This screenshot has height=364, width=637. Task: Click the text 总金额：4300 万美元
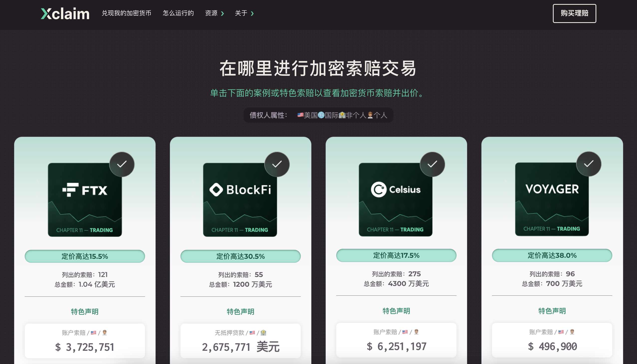396,284
